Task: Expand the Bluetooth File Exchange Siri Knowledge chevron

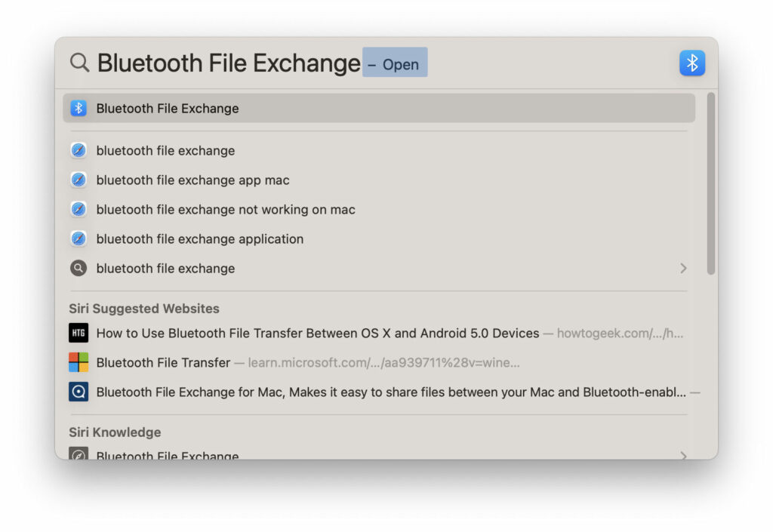Action: (683, 456)
